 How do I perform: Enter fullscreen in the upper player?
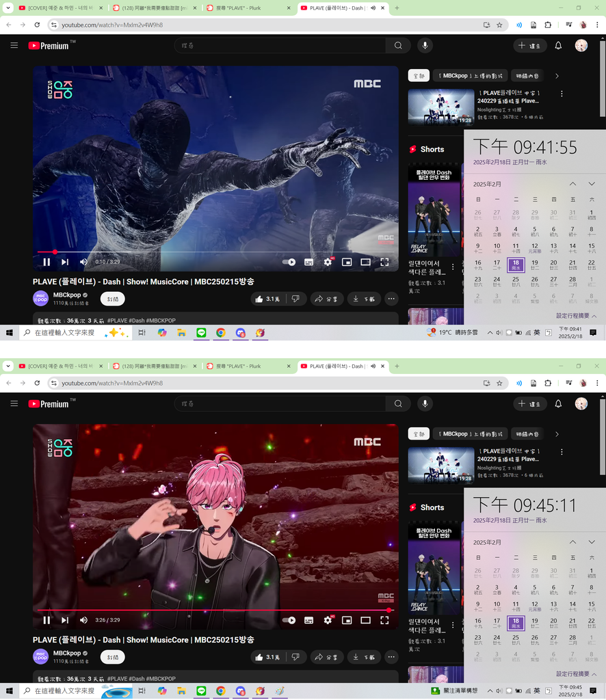pyautogui.click(x=384, y=262)
